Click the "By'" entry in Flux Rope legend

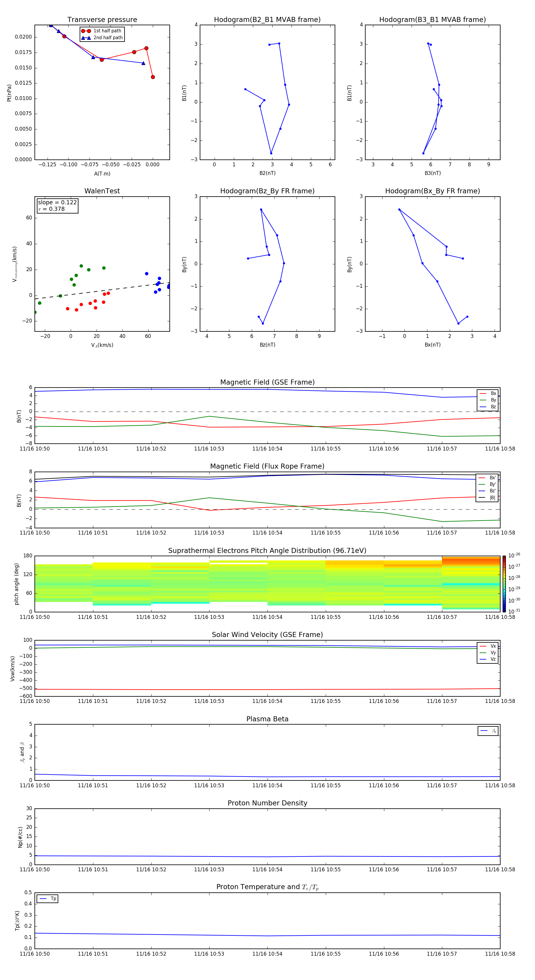[x=487, y=484]
